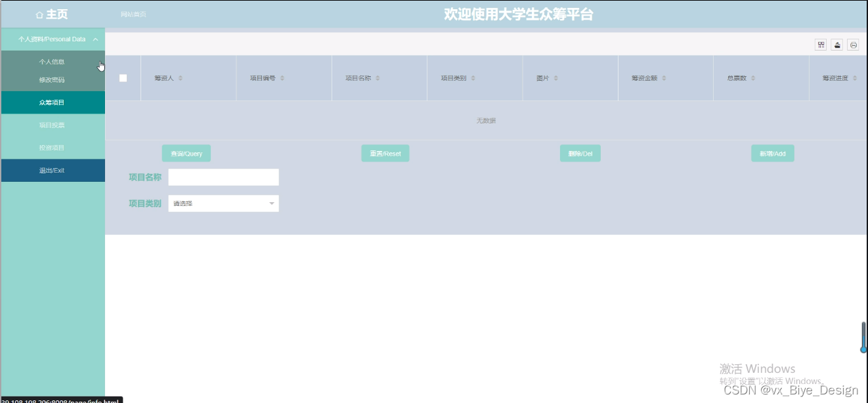Click the 删除/Del button

pyautogui.click(x=580, y=154)
